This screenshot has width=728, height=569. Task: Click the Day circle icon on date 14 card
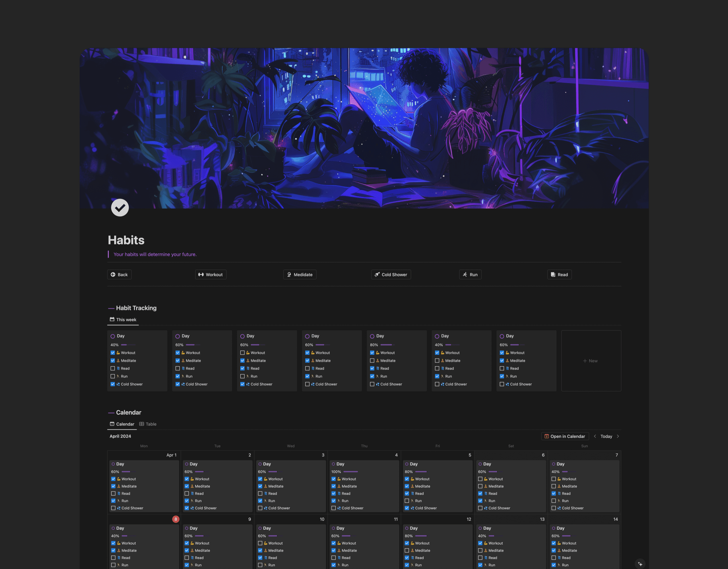click(553, 528)
